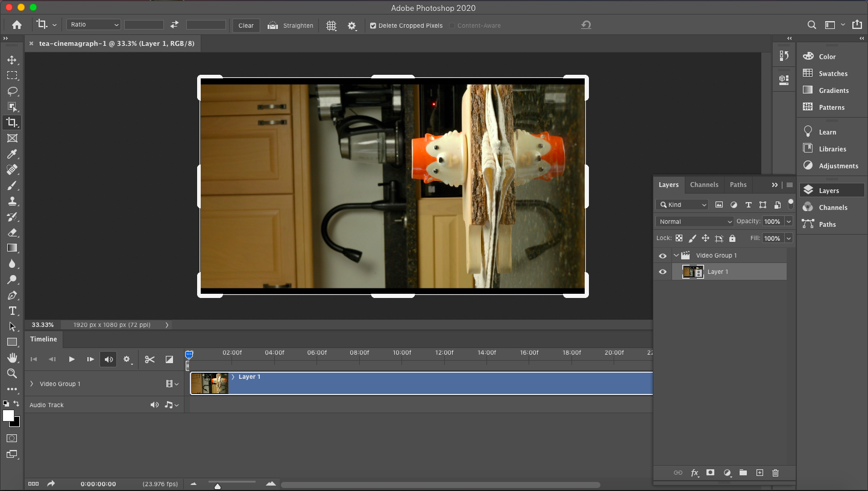This screenshot has height=491, width=868.
Task: Click the Create new layer icon
Action: (x=759, y=473)
